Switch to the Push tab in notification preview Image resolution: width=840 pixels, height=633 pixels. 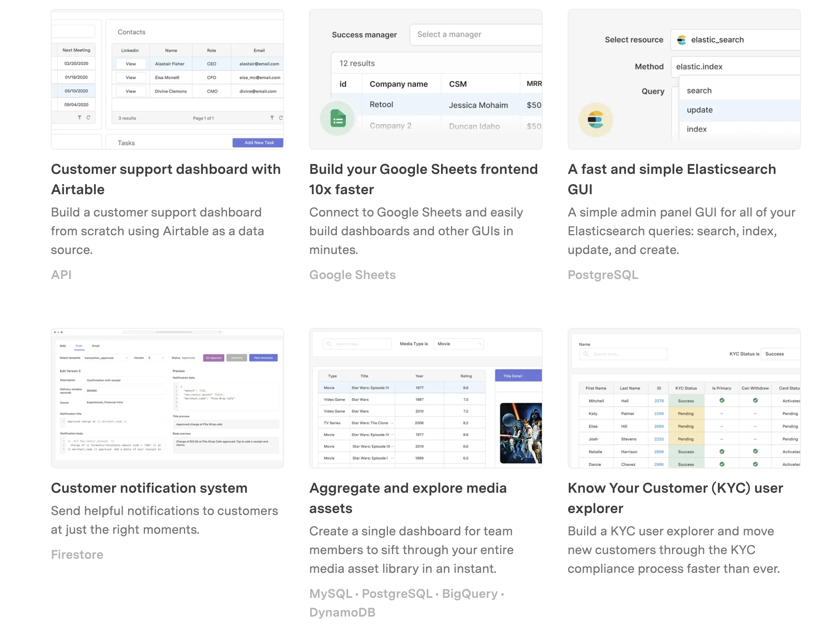click(x=79, y=346)
